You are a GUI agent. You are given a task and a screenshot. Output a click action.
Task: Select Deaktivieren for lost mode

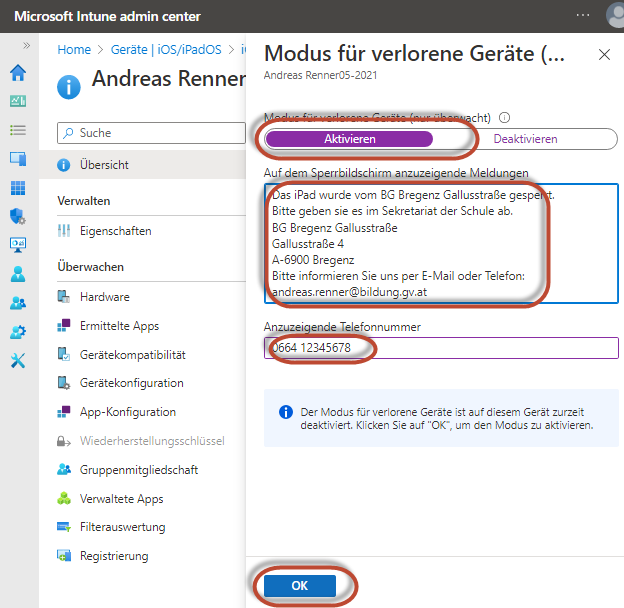tap(525, 139)
